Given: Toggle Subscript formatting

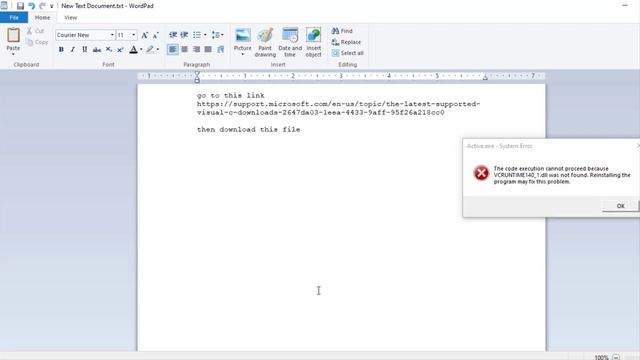Looking at the screenshot, I should pos(109,49).
